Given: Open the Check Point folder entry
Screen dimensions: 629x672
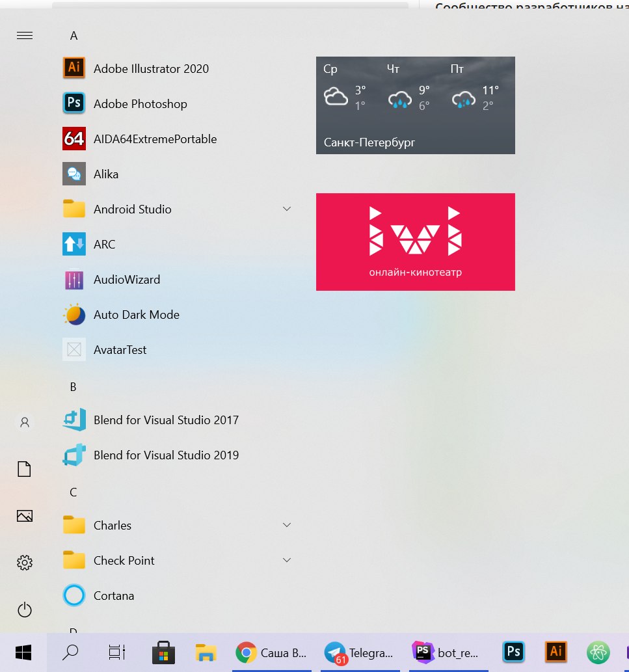Looking at the screenshot, I should [x=178, y=561].
